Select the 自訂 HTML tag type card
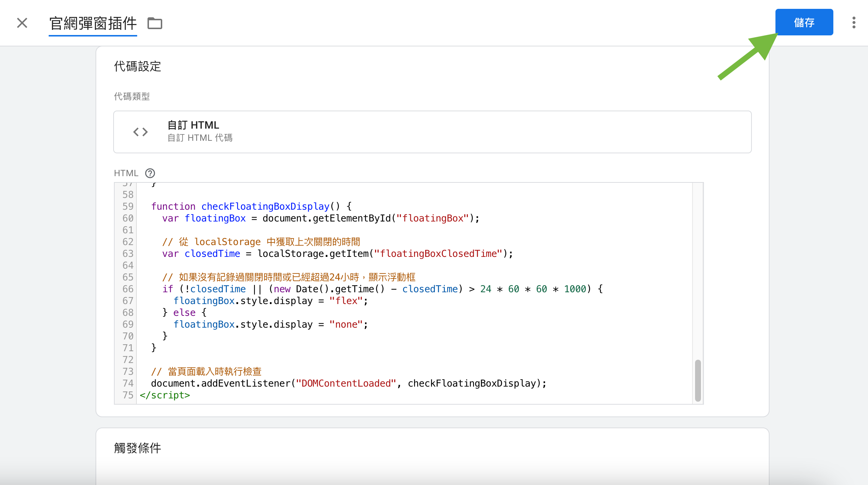Viewport: 868px width, 485px height. pos(432,132)
